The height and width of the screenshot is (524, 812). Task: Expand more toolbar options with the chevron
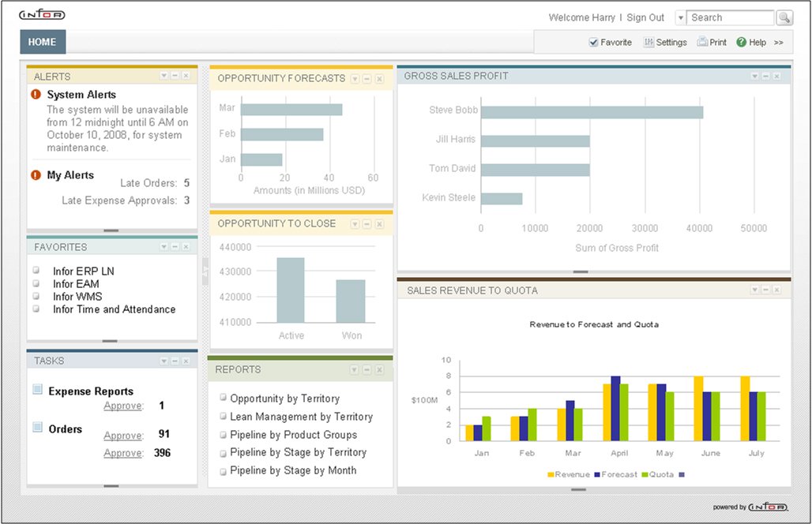(778, 43)
